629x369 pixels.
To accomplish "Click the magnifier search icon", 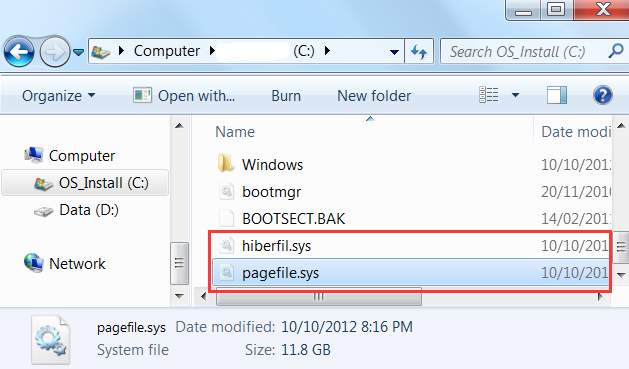I will click(616, 51).
